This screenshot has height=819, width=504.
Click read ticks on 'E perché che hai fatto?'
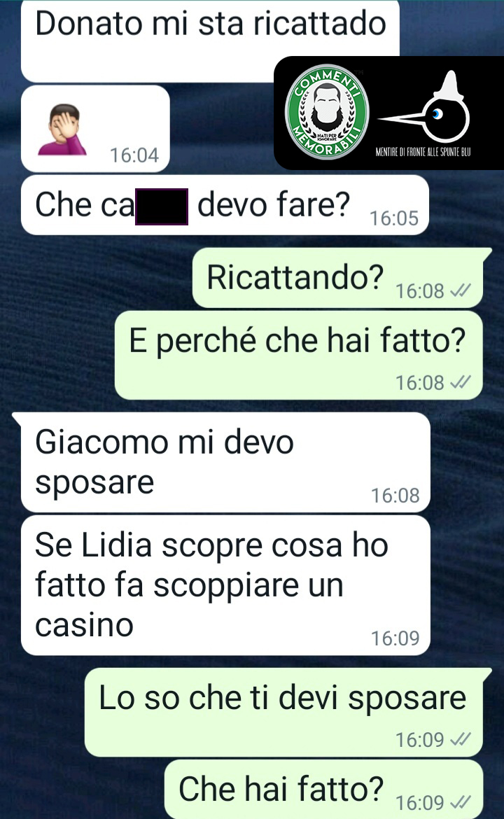tap(461, 382)
